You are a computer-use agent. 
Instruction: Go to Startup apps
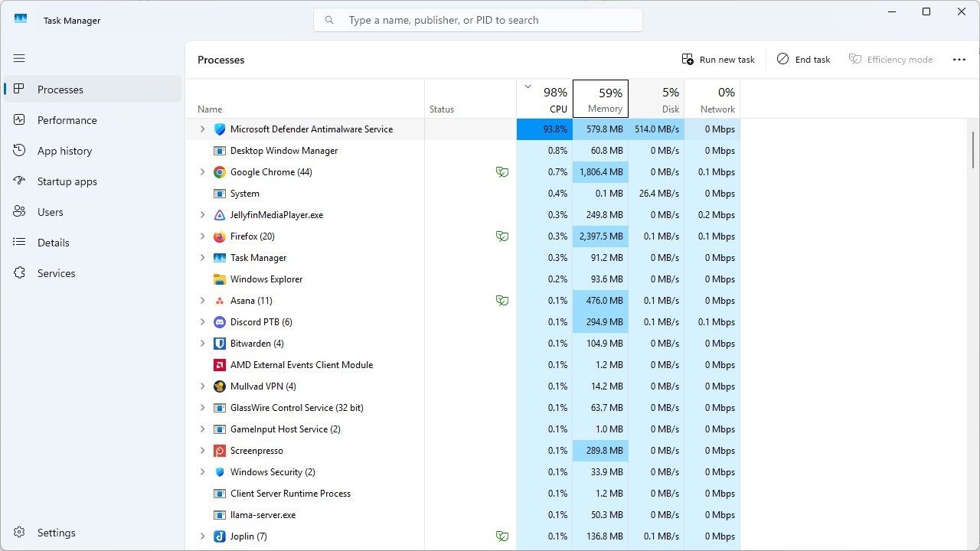[x=93, y=181]
